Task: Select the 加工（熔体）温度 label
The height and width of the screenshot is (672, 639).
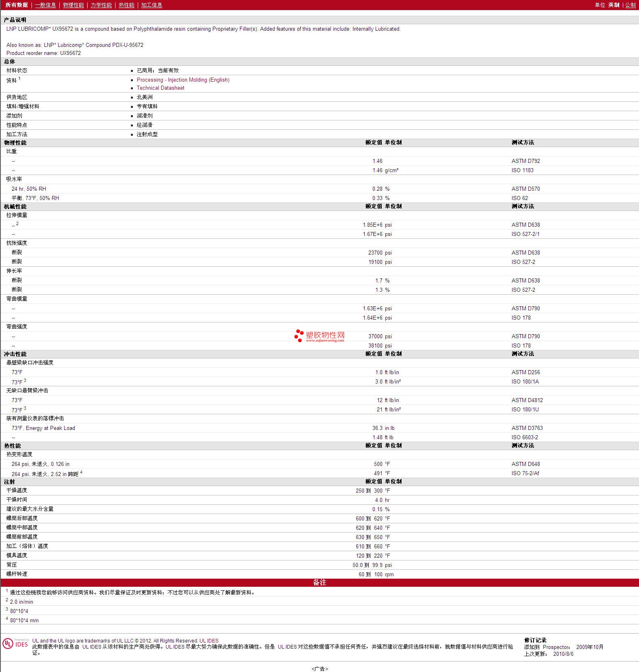Action: (x=27, y=546)
